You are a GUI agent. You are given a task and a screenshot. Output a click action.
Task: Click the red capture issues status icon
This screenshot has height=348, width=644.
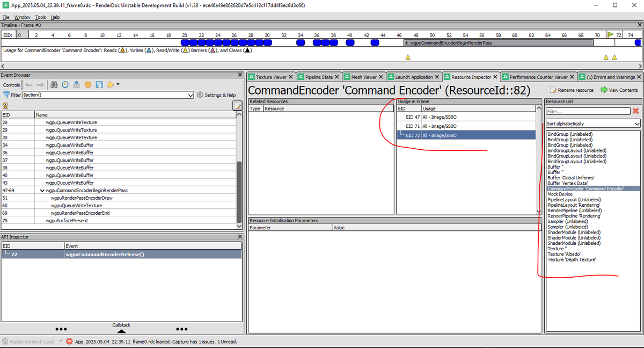pyautogui.click(x=70, y=342)
